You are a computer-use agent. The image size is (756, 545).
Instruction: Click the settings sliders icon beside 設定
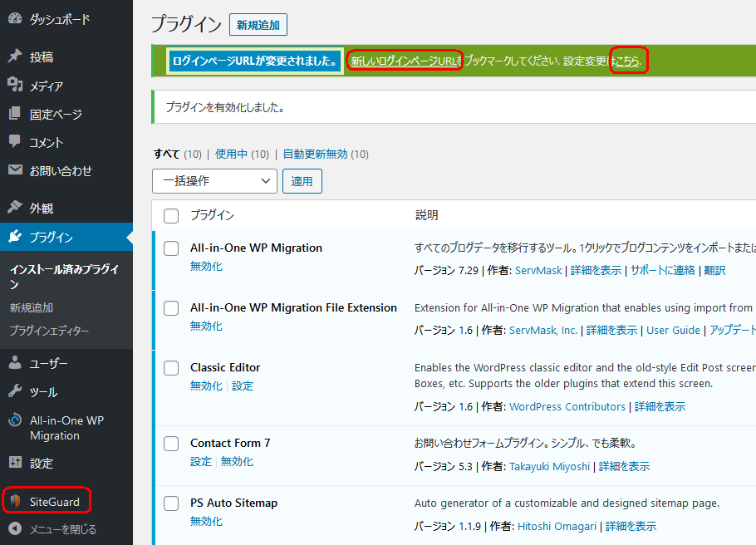click(x=15, y=462)
